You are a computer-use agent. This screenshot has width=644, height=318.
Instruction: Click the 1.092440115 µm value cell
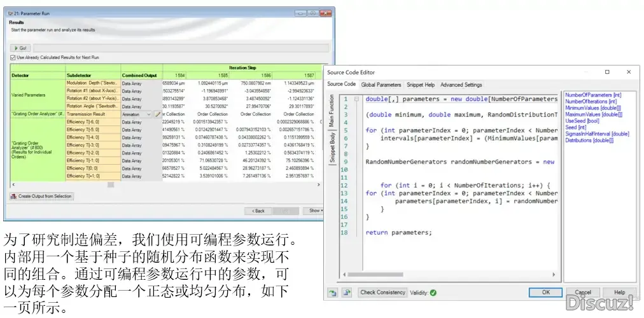click(209, 83)
